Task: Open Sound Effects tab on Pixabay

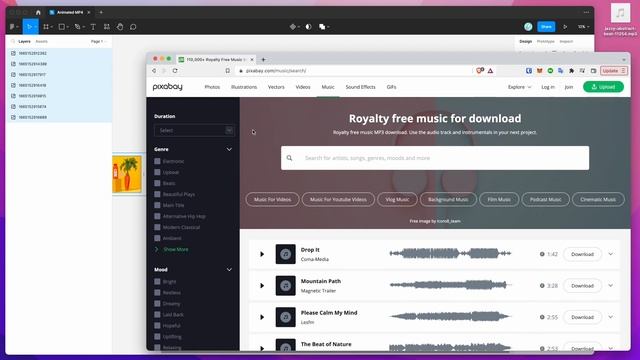Action: [x=360, y=87]
